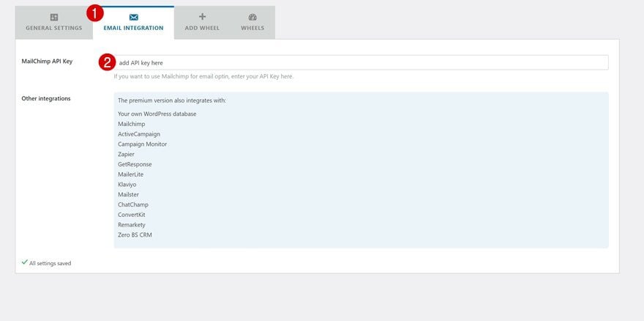Click Klaviyo in the premium integrations list
Screen dimensions: 644x321
pyautogui.click(x=127, y=185)
